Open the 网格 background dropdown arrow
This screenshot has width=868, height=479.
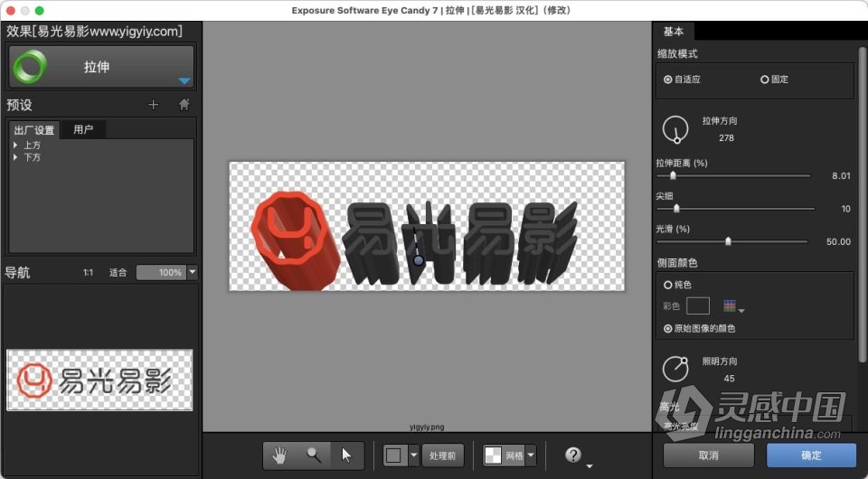click(531, 456)
